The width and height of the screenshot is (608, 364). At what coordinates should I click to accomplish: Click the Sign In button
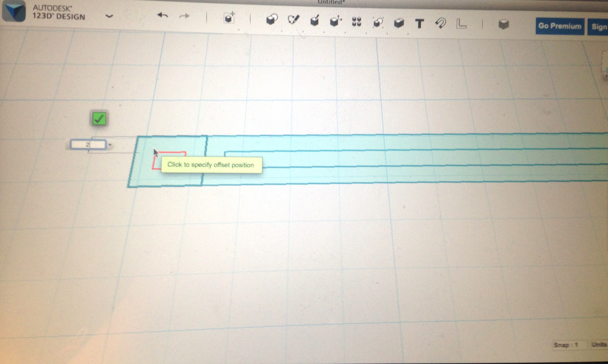tap(598, 27)
